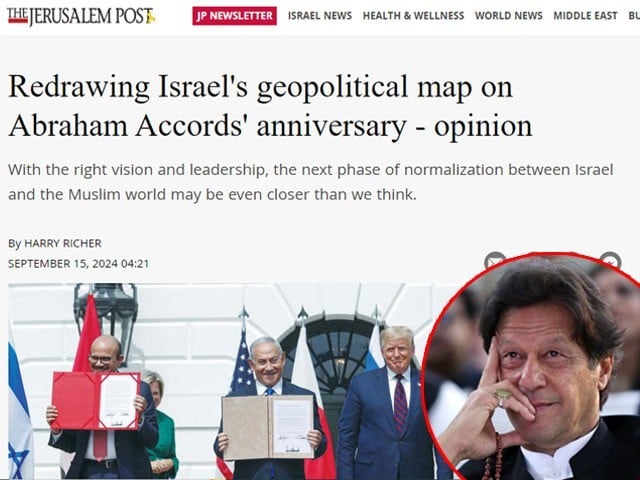The image size is (640, 480).
Task: Click the red document folder in the photo
Action: point(96,400)
